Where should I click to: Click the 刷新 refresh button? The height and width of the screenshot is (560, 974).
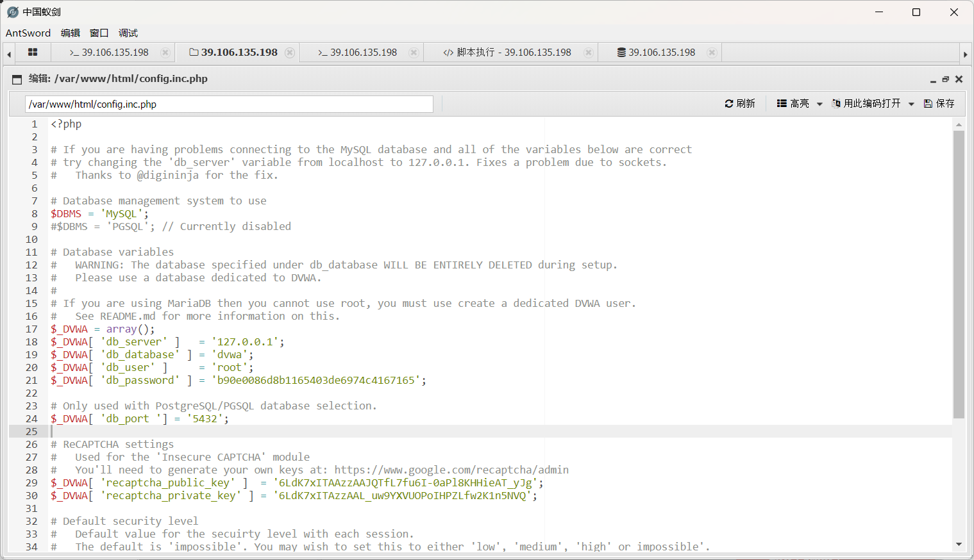coord(740,103)
